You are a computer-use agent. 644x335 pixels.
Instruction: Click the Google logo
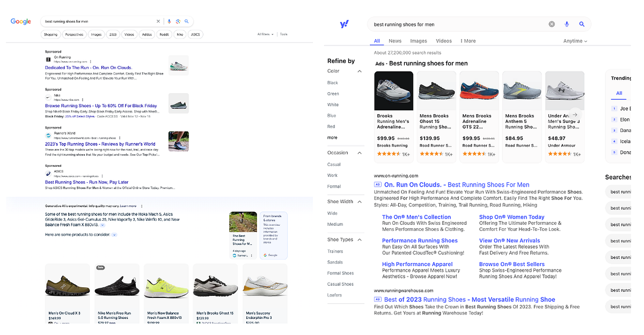pos(20,21)
